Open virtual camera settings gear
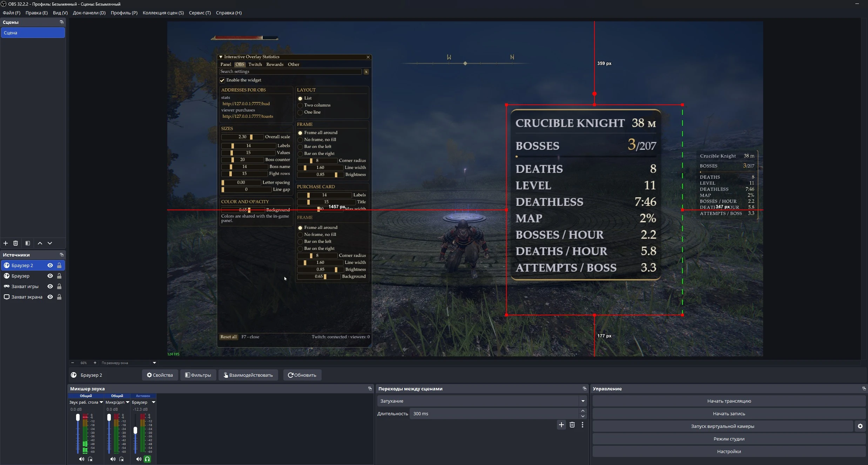Screen dimensions: 868x465 tap(860, 426)
